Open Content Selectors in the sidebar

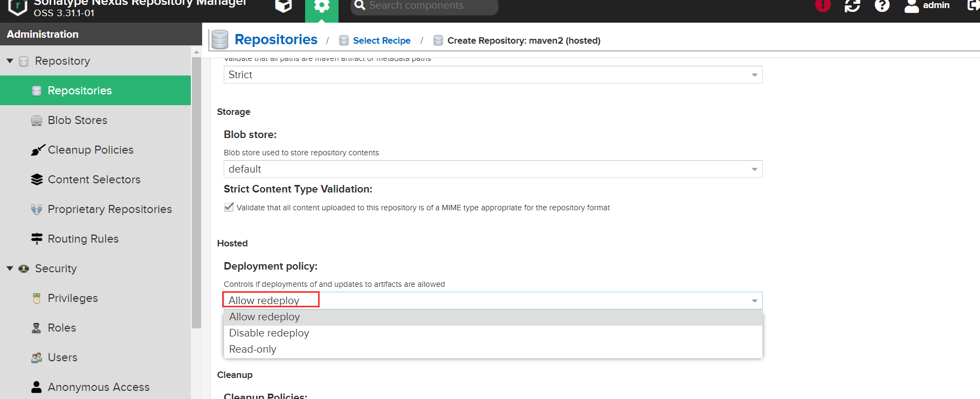point(95,180)
